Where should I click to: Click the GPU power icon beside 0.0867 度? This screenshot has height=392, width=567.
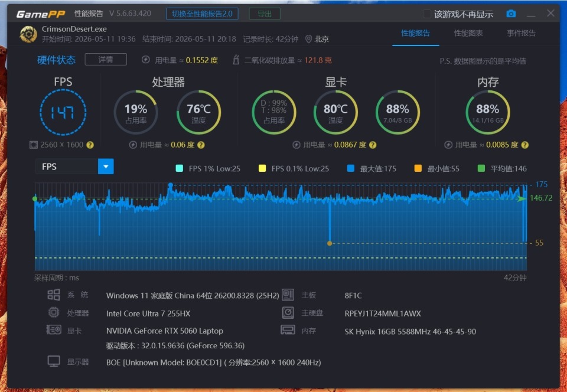[x=296, y=145]
